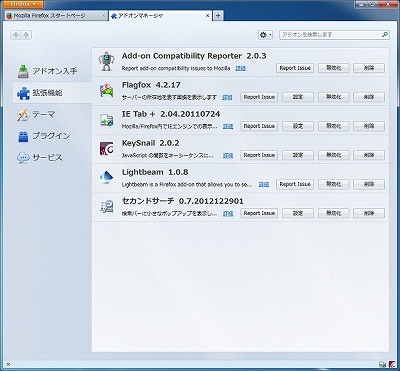Open a new tab with plus button
Viewport: 400px width, 371px height.
tap(218, 16)
